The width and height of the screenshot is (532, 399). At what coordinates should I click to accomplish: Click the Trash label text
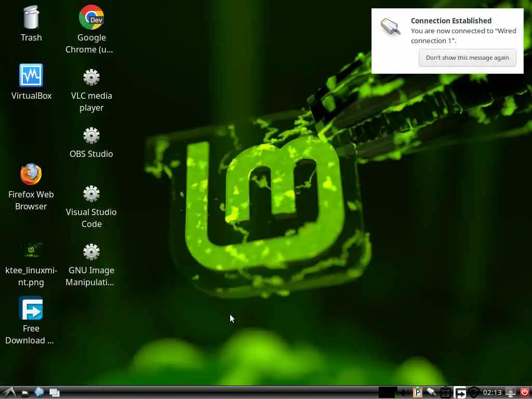[x=31, y=37]
